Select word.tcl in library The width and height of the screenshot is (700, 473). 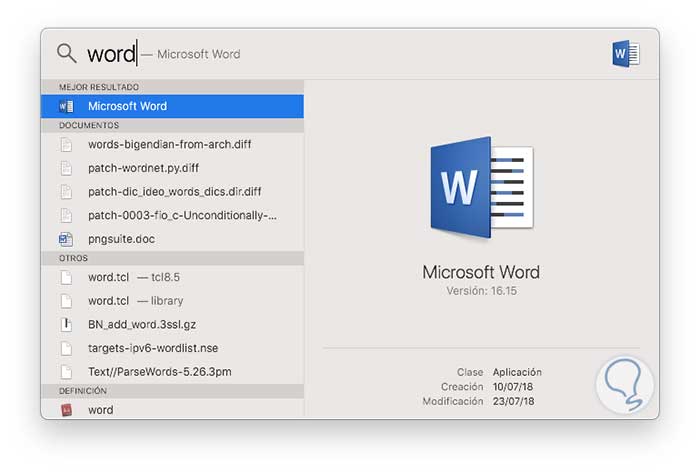[172, 301]
